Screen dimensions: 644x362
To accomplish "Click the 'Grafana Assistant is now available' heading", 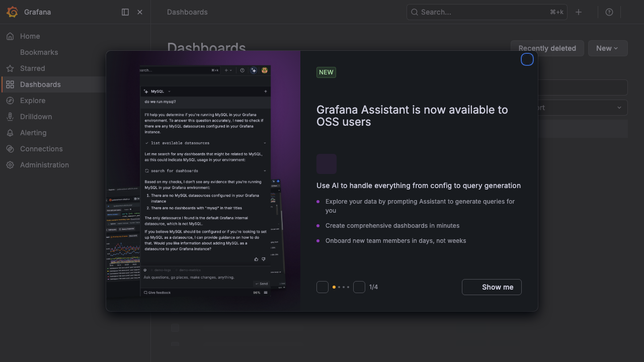I will click(412, 116).
